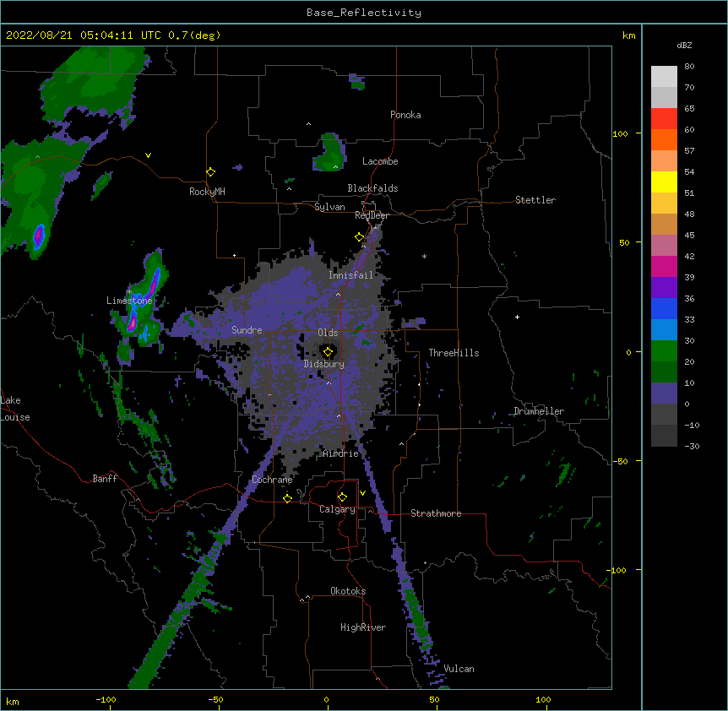Viewport: 728px width, 711px height.
Task: Select the orange swatch below 60 dBZ
Action: pyautogui.click(x=664, y=139)
